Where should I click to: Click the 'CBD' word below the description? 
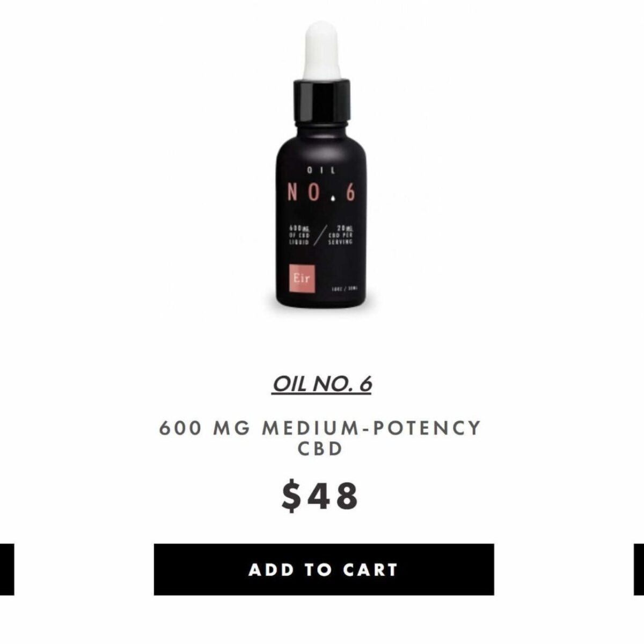pyautogui.click(x=320, y=449)
